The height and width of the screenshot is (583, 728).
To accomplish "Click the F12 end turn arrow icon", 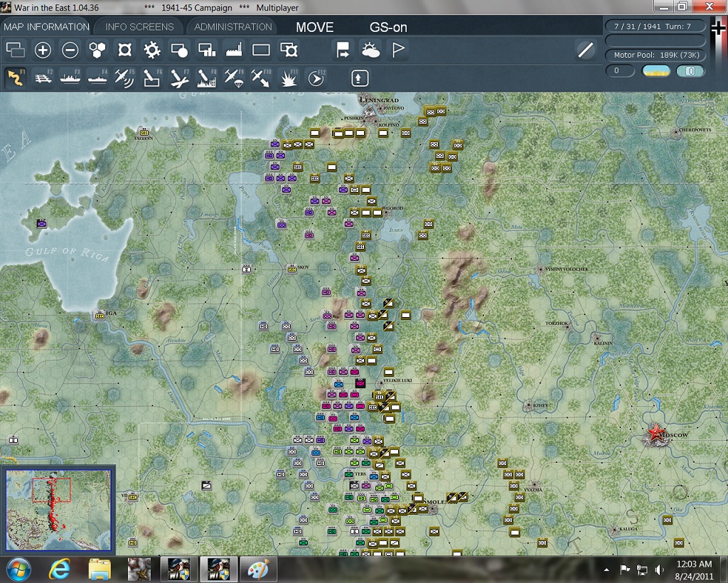I will 316,77.
